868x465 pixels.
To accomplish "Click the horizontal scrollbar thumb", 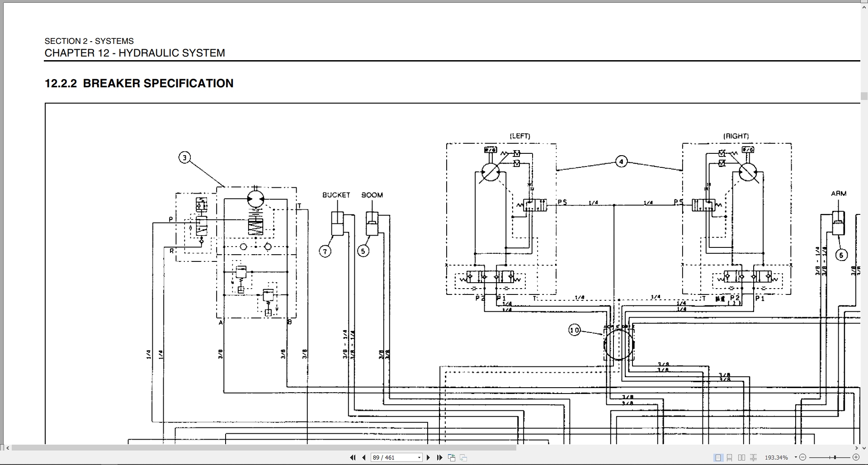I will point(264,448).
